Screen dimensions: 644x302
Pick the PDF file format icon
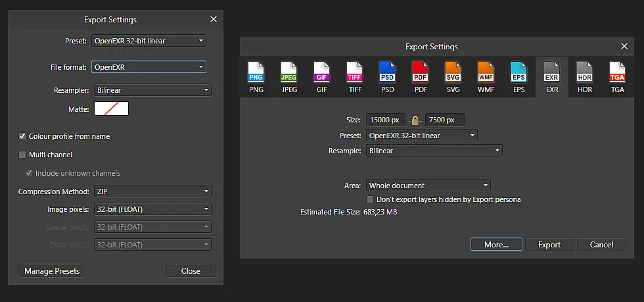pyautogui.click(x=421, y=72)
